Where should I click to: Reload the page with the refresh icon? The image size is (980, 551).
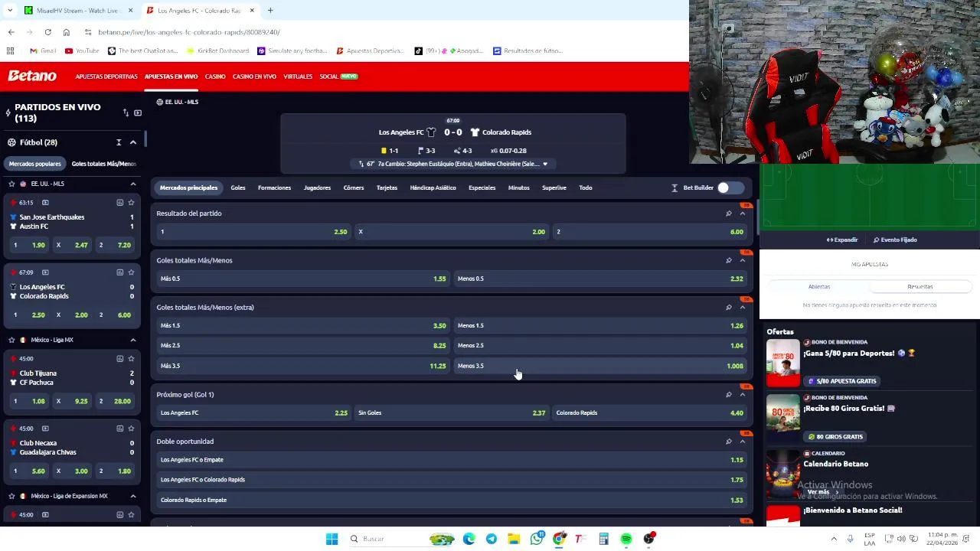(47, 32)
